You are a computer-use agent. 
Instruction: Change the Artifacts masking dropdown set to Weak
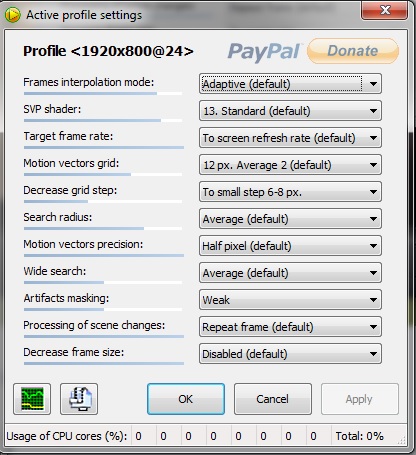(x=290, y=300)
